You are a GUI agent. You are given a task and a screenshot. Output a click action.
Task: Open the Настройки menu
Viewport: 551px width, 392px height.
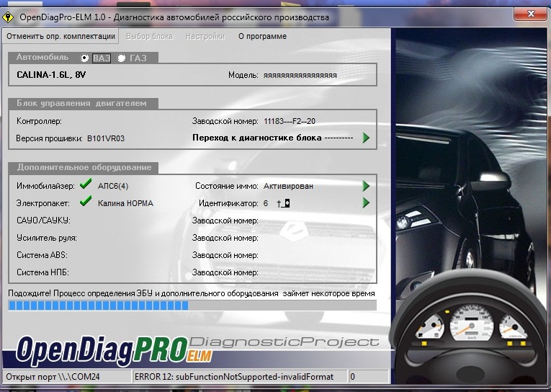pos(205,36)
